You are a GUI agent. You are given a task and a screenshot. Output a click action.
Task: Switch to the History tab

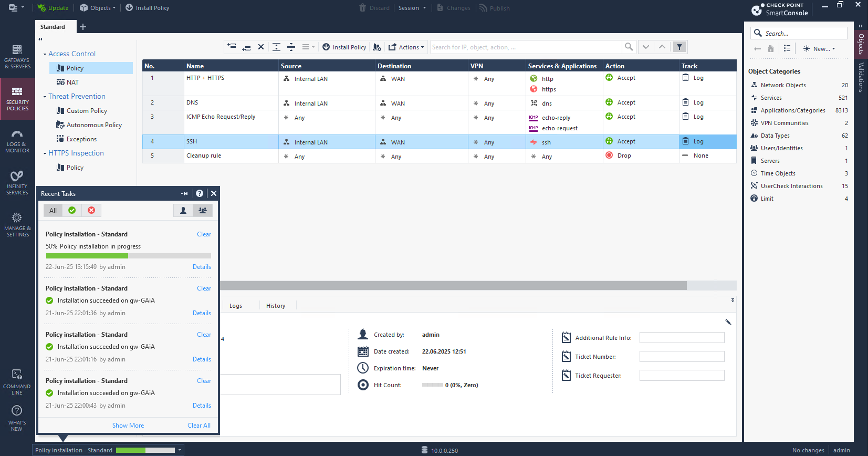(276, 306)
